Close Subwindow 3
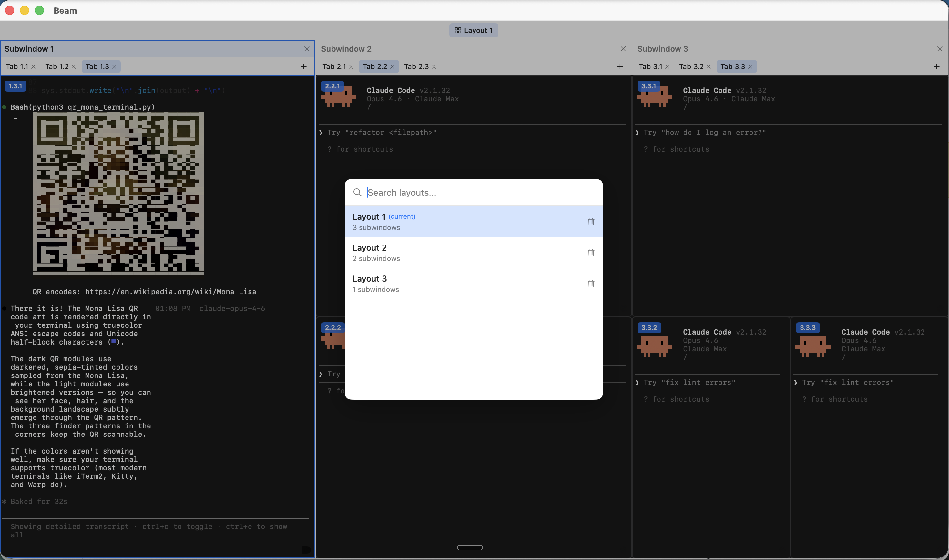This screenshot has width=949, height=560. click(940, 48)
